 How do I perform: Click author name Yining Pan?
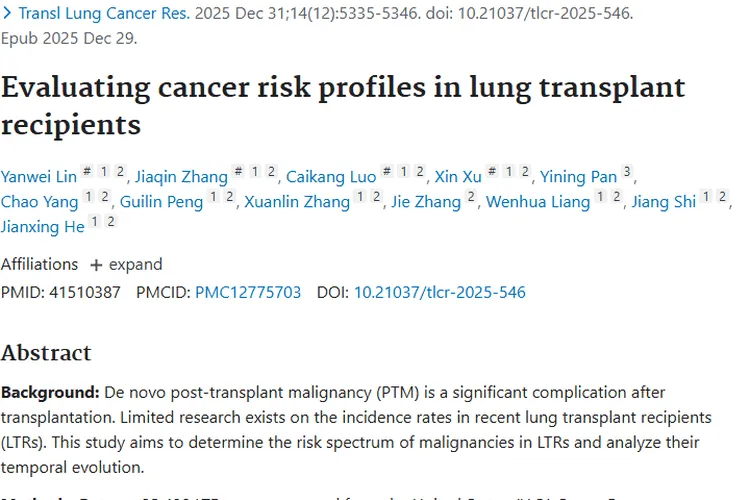578,177
